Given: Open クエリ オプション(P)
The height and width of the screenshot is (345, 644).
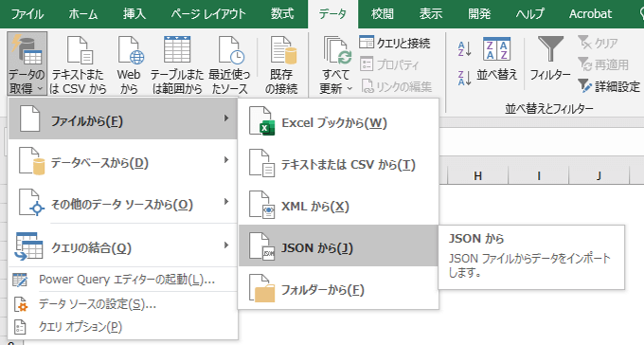Looking at the screenshot, I should 123,327.
